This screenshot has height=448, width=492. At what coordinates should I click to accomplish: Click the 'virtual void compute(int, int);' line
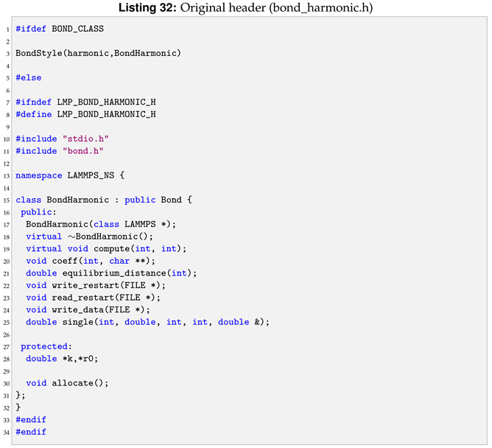pyautogui.click(x=106, y=248)
